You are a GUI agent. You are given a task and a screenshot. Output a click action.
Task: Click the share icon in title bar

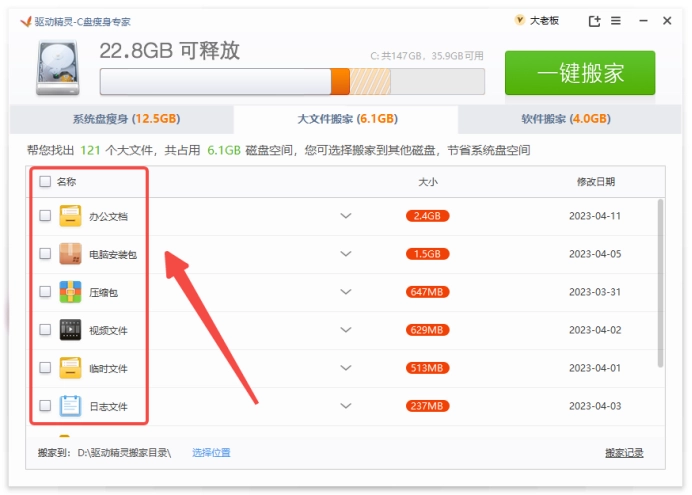pos(595,21)
